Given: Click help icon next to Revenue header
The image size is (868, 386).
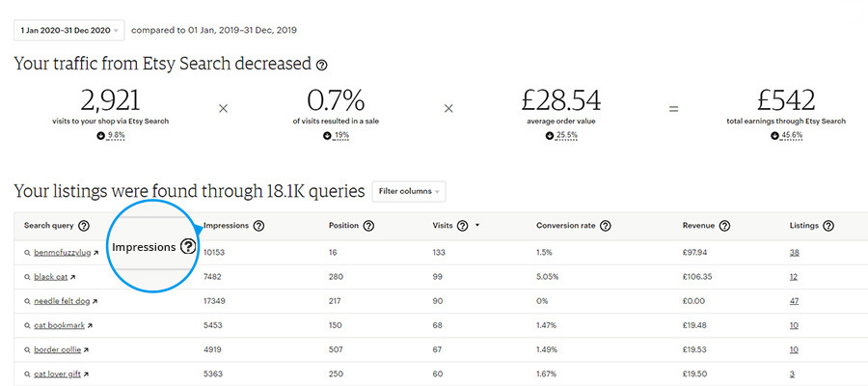Looking at the screenshot, I should point(724,226).
